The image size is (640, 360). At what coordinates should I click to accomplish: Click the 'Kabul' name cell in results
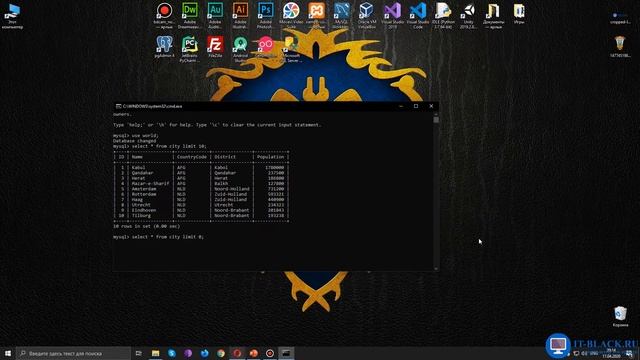138,167
